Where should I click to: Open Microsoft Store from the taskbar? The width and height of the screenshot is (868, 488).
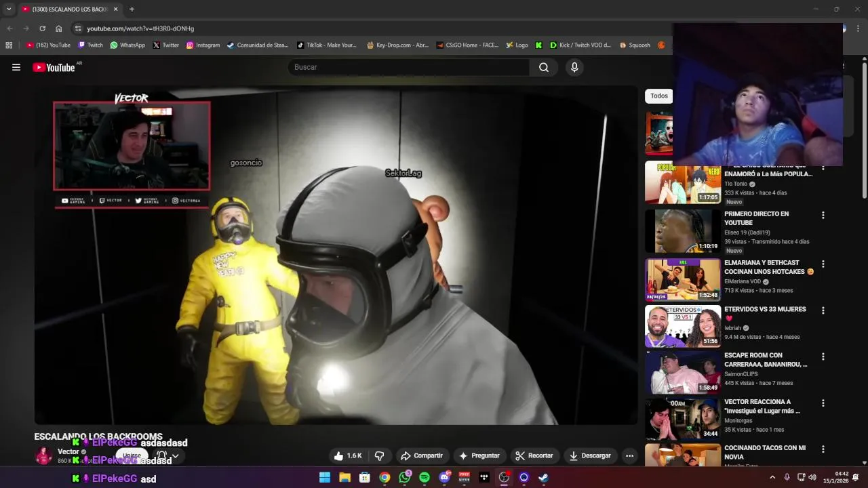pyautogui.click(x=364, y=477)
